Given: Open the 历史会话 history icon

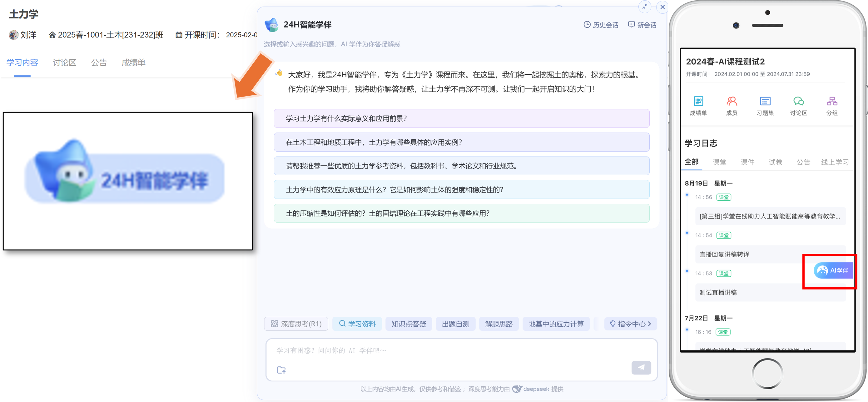Looking at the screenshot, I should click(x=587, y=25).
